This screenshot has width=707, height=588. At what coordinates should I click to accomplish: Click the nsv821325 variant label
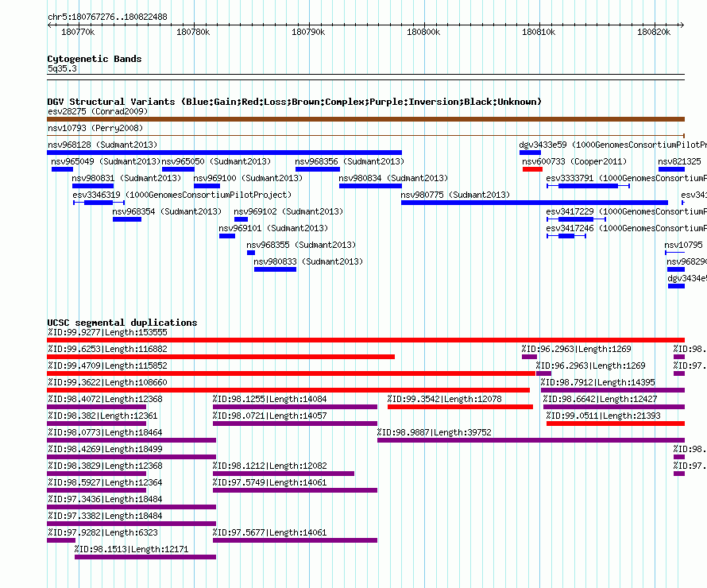679,161
